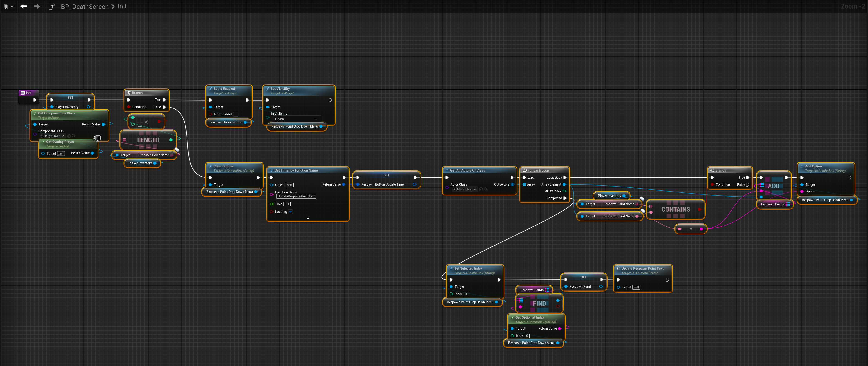Click use-selected arrow icon beside BP Player Inven
Image resolution: width=868 pixels, height=366 pixels.
pyautogui.click(x=69, y=136)
